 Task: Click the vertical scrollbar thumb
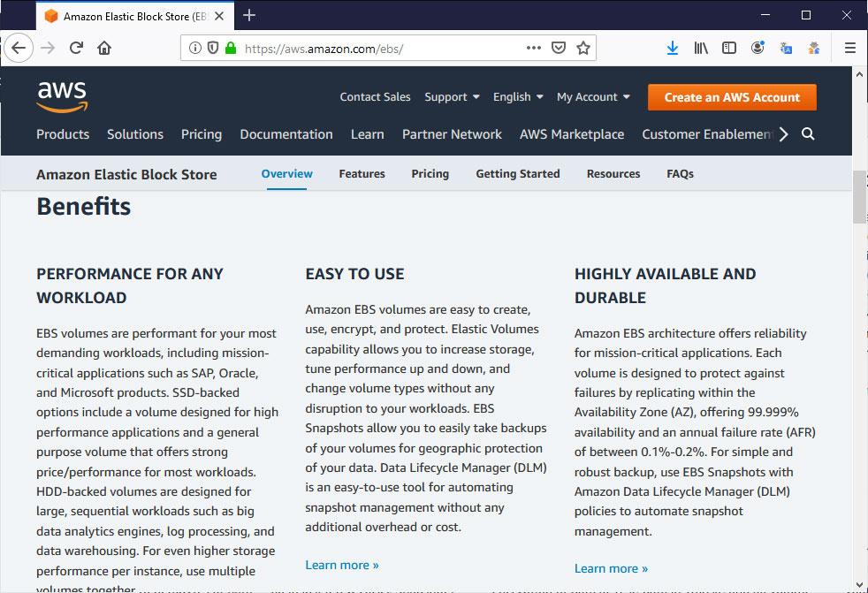point(859,196)
